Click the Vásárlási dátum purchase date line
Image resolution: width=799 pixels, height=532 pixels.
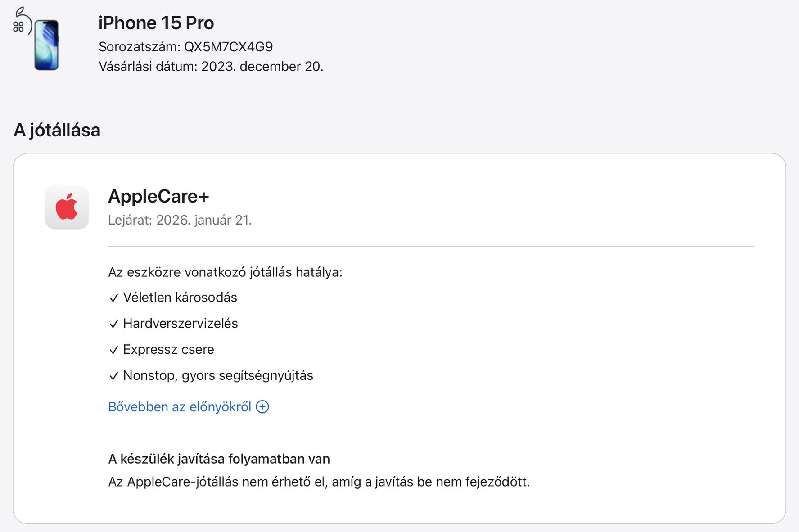pyautogui.click(x=211, y=67)
